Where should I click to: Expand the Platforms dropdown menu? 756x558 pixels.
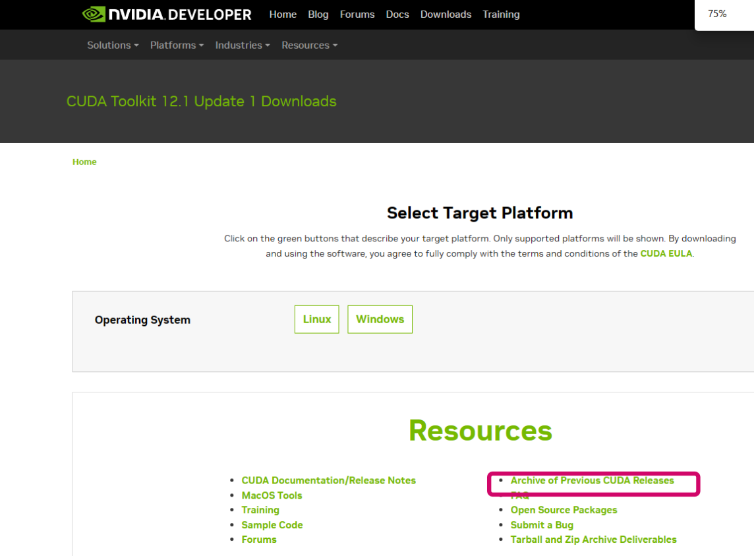177,46
